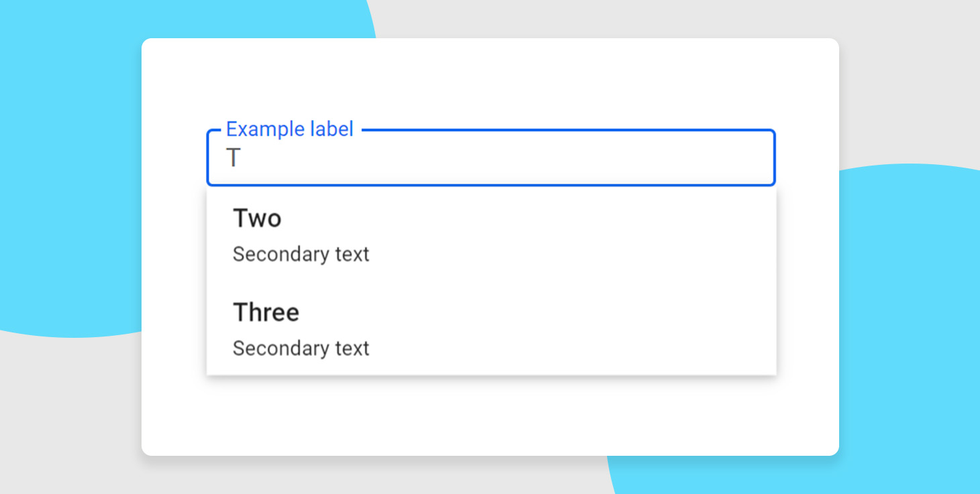Click the white card's right margin
Image resolution: width=980 pixels, height=494 pixels.
(x=808, y=268)
